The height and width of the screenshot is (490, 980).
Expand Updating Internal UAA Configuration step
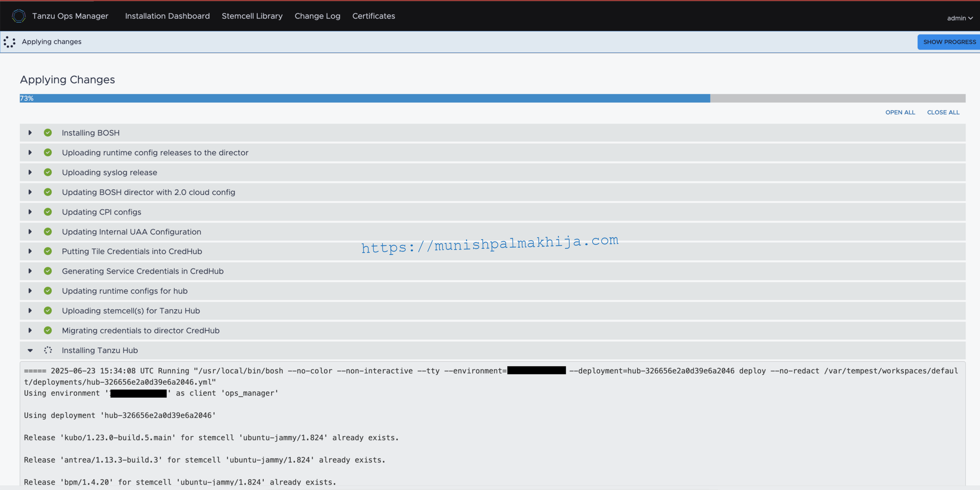(x=30, y=232)
